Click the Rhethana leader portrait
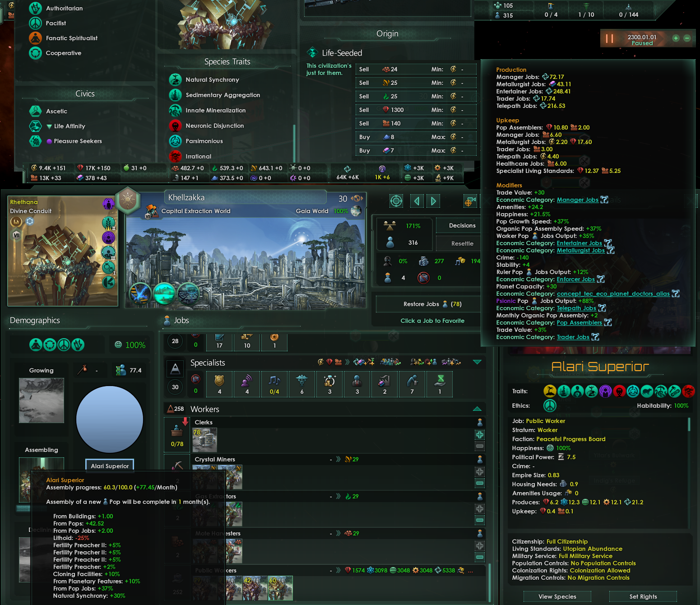 [63, 251]
